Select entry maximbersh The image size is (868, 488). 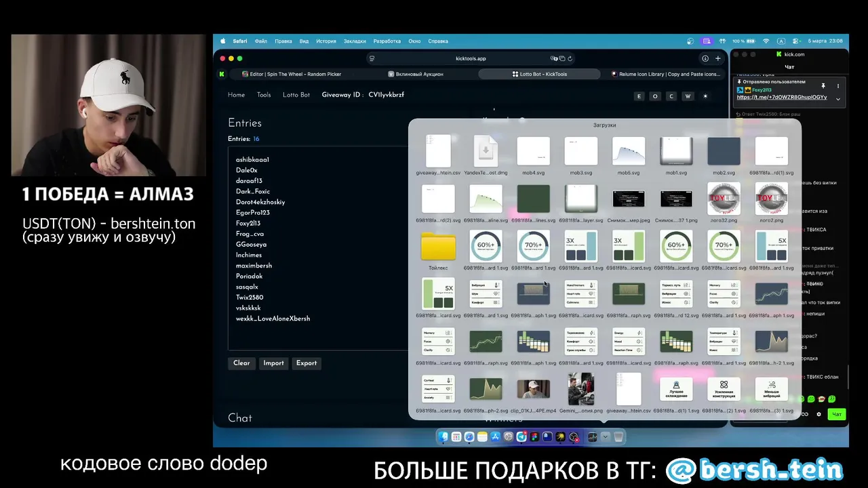tap(254, 266)
